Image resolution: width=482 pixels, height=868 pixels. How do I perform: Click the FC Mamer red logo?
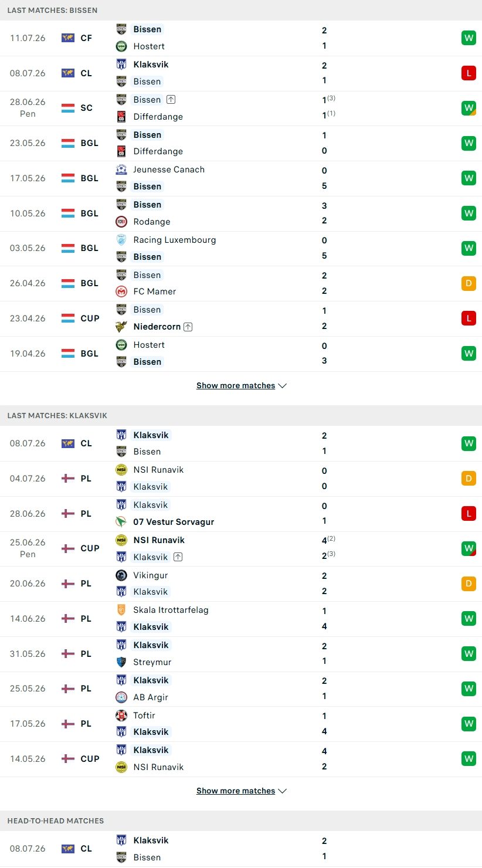(x=121, y=291)
